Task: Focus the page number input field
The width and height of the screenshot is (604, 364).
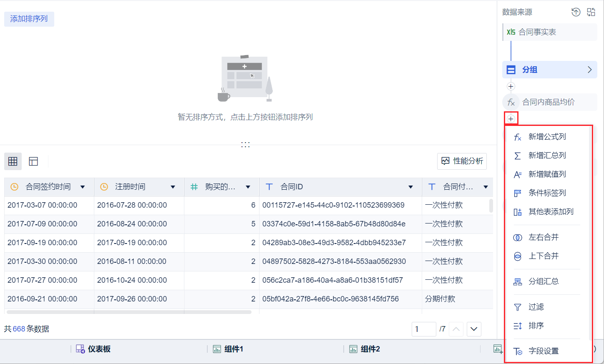Action: (424, 329)
